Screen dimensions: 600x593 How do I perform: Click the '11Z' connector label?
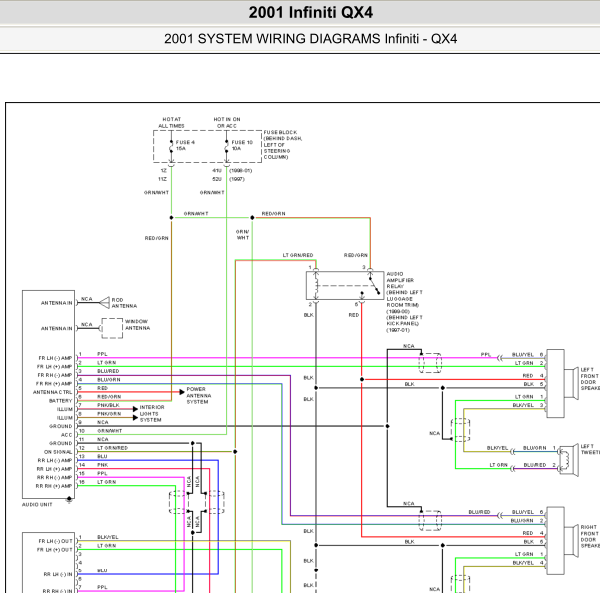click(162, 179)
